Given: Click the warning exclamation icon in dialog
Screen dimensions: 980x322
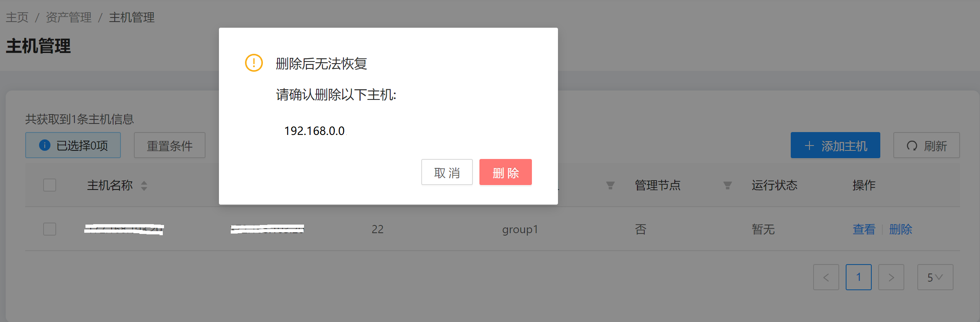Looking at the screenshot, I should click(254, 63).
